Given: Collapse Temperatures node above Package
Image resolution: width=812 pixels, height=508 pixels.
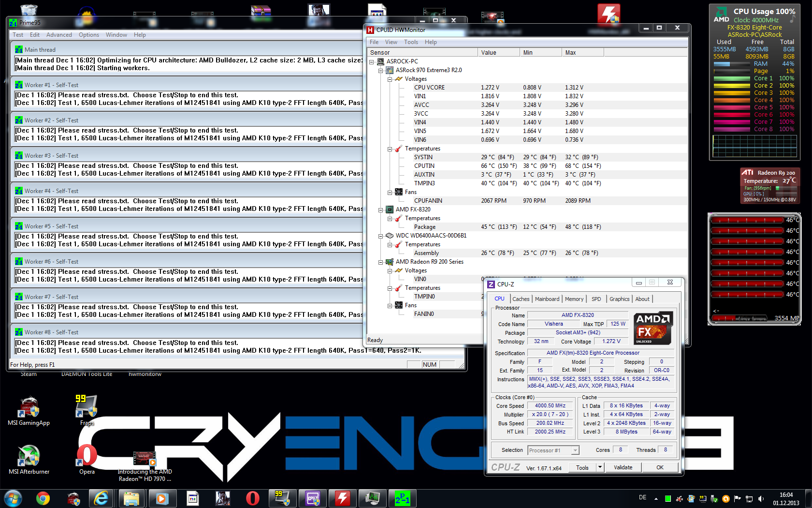Looking at the screenshot, I should pyautogui.click(x=390, y=218).
